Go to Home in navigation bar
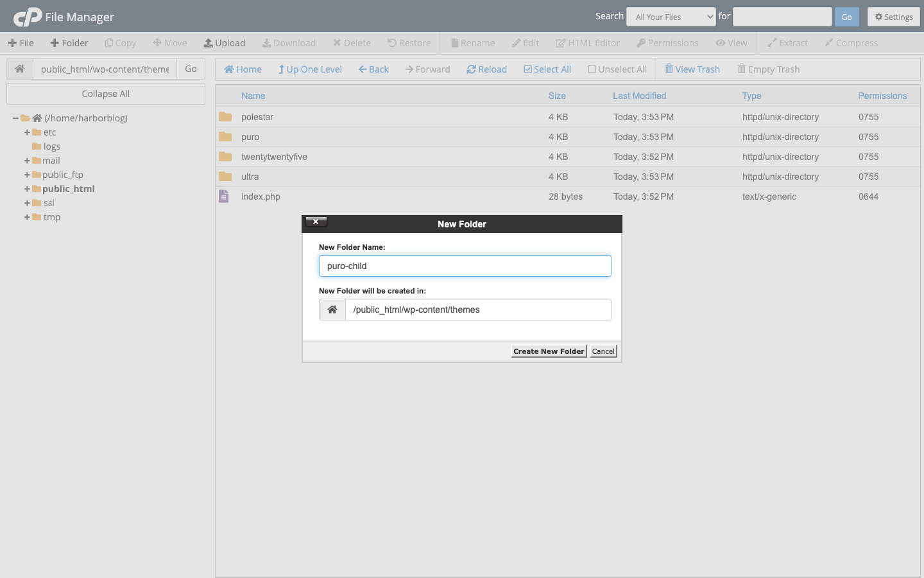 [x=243, y=69]
